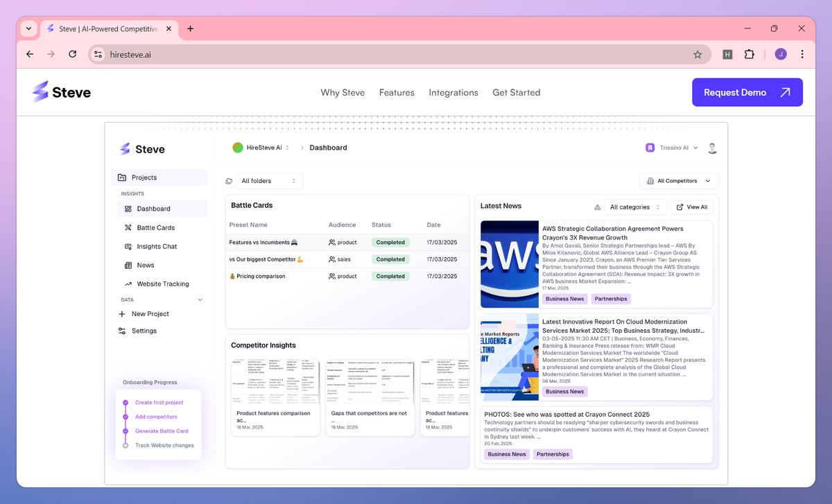Open the All categories dropdown in Latest News
This screenshot has height=504, width=832.
point(636,207)
